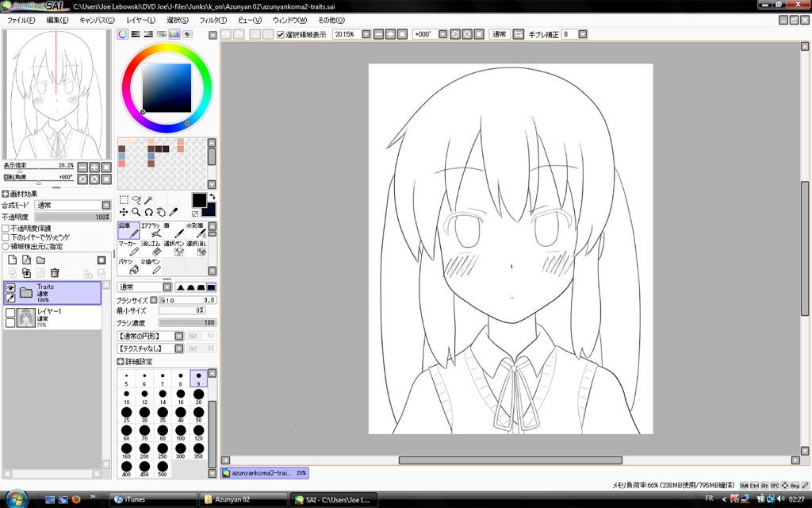Select the eyedropper color picker tool
The width and height of the screenshot is (812, 508).
(174, 212)
